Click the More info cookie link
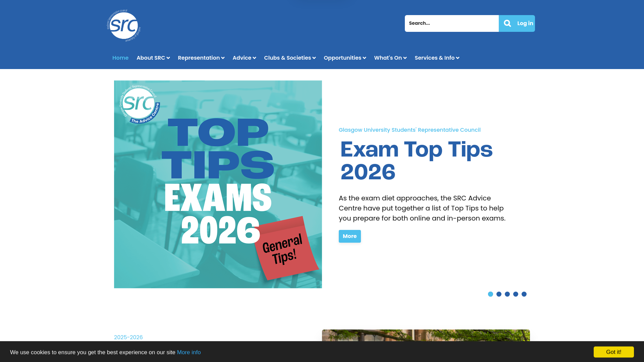Screen dimensions: 644x362 [189, 352]
